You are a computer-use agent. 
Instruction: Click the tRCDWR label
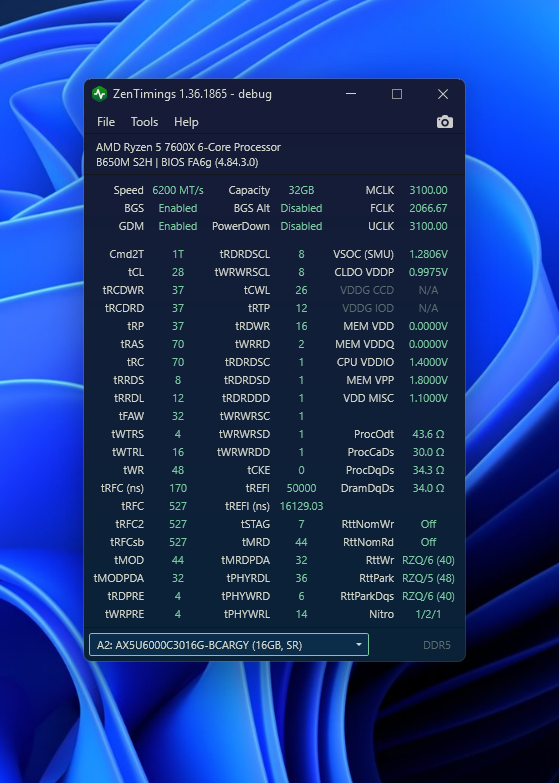(123, 290)
